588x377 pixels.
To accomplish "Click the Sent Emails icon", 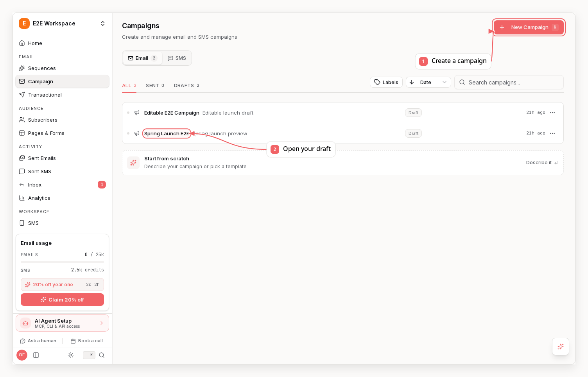I will coord(22,158).
